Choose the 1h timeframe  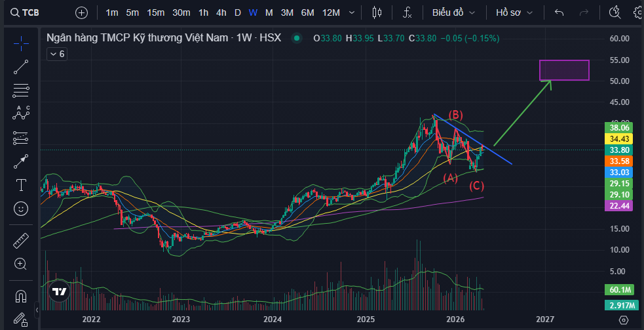[x=203, y=12]
